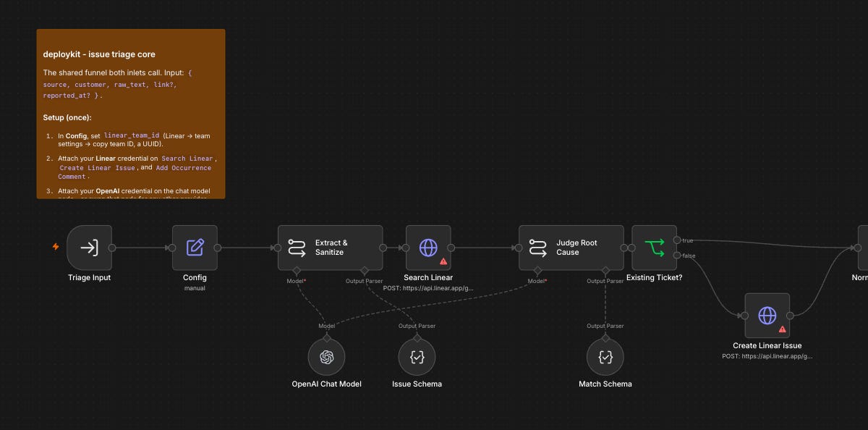The height and width of the screenshot is (430, 868).
Task: Click the POST URL text under Create Linear Issue
Action: pos(767,356)
